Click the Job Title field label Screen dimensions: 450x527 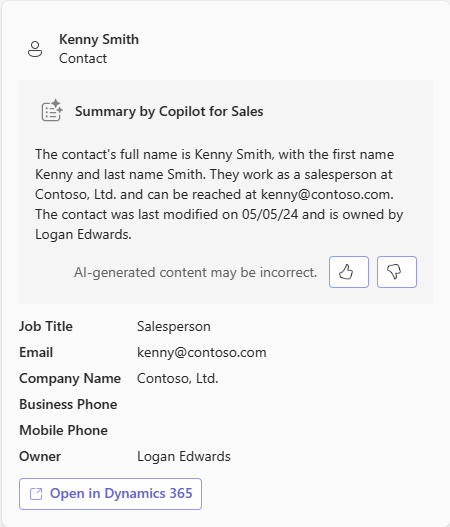(x=46, y=326)
